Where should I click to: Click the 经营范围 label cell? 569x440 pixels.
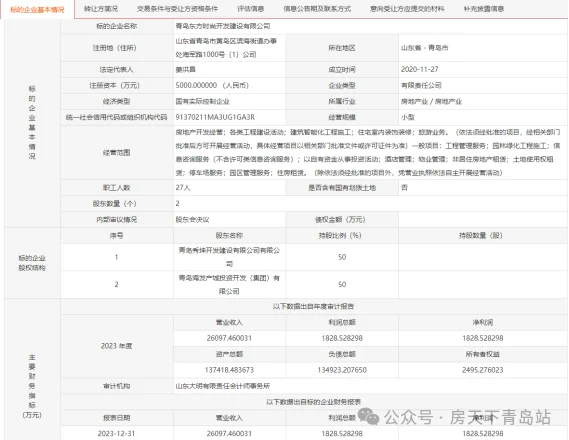coord(116,152)
